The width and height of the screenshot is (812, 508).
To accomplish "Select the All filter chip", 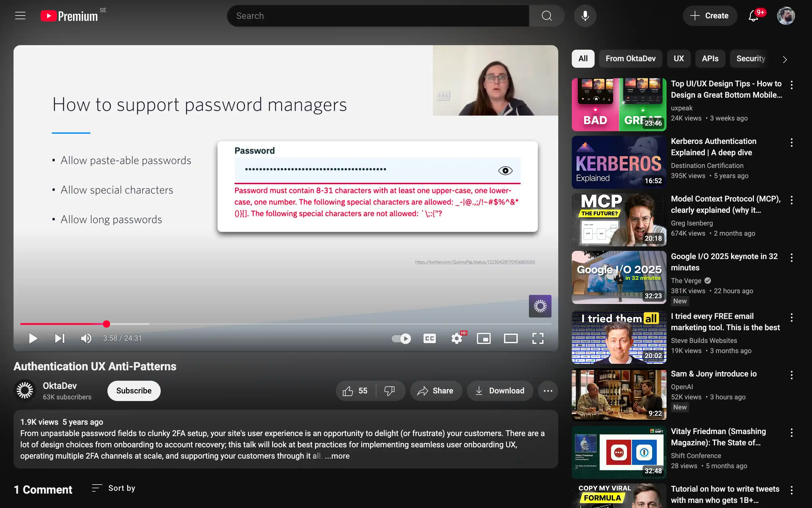I will (x=583, y=59).
